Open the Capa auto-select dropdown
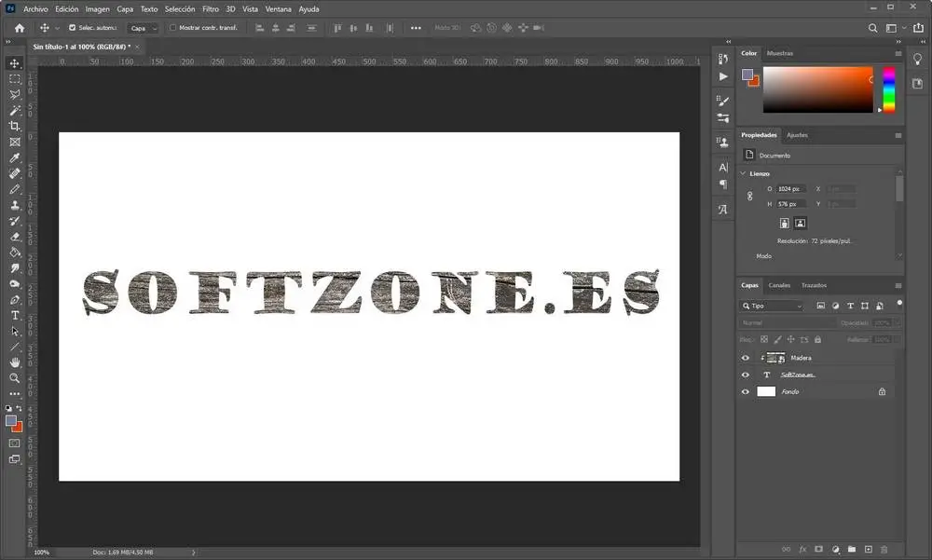This screenshot has width=932, height=560. 144,28
